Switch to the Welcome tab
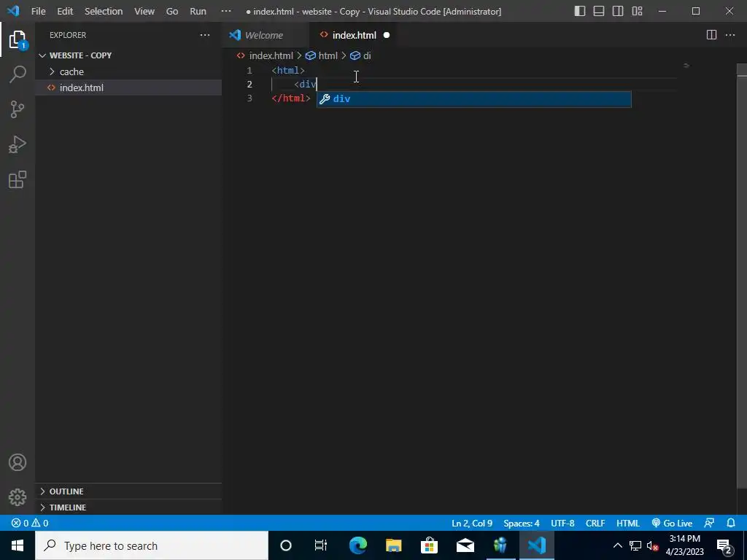Image resolution: width=747 pixels, height=560 pixels. click(263, 35)
